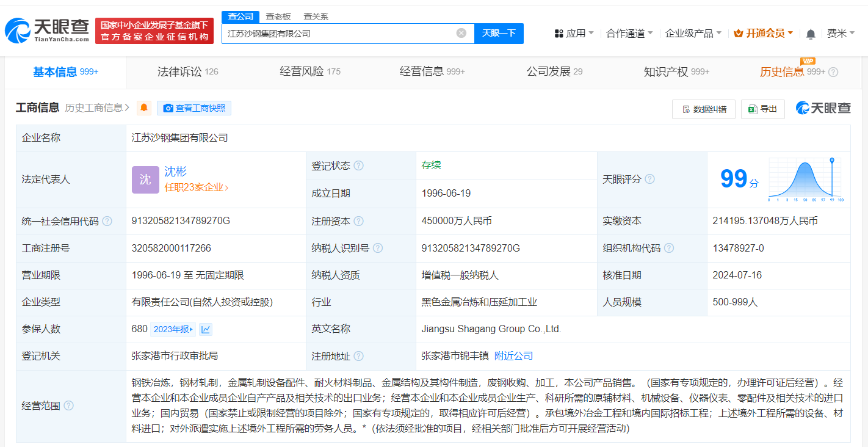Click the Tianyancha logo in header

click(46, 31)
